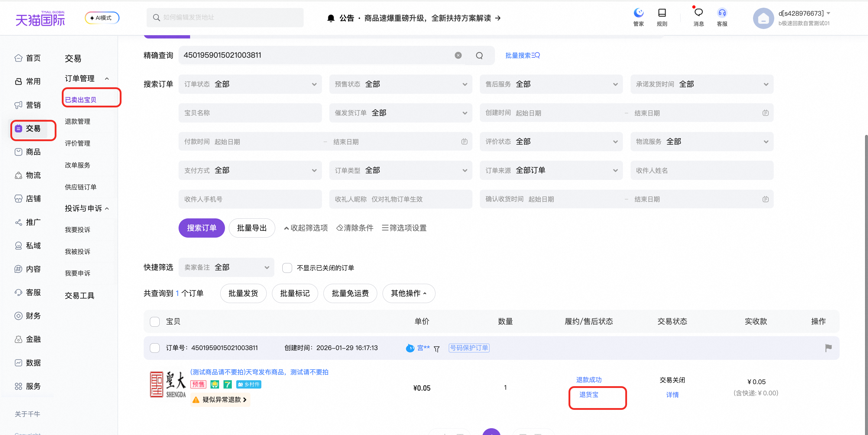Viewport: 868px width, 435px height.
Task: Click the filter funnel icon beside buyer 宫**
Action: (x=437, y=349)
